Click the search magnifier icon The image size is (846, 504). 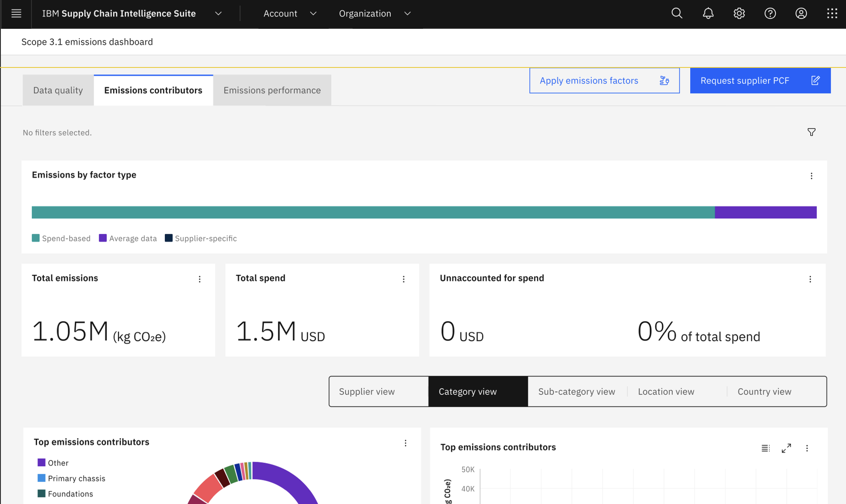tap(677, 13)
